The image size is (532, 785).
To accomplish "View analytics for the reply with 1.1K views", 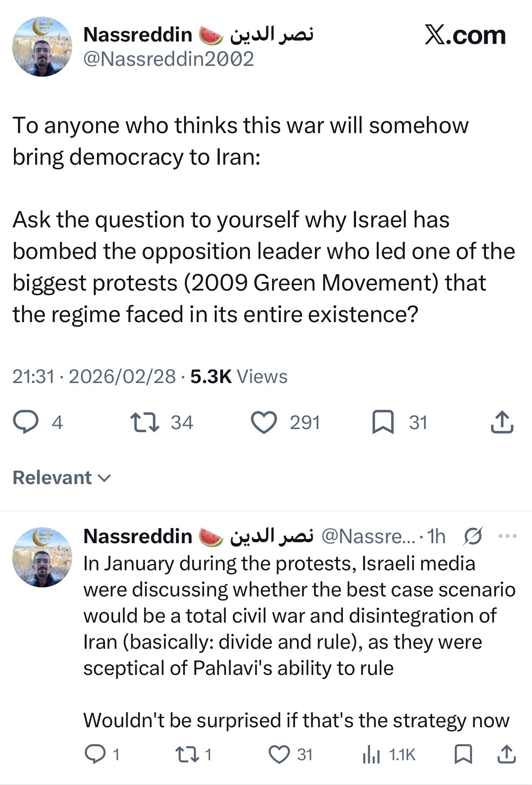I will point(371,754).
